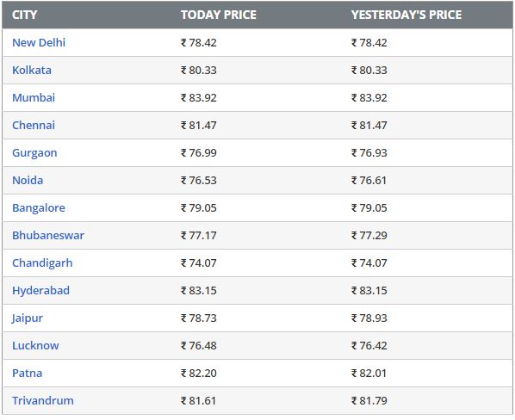Select the Lucknow link
The height and width of the screenshot is (420, 515).
(35, 346)
